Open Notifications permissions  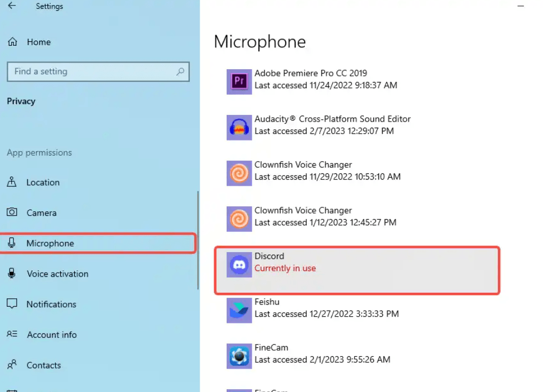click(51, 304)
